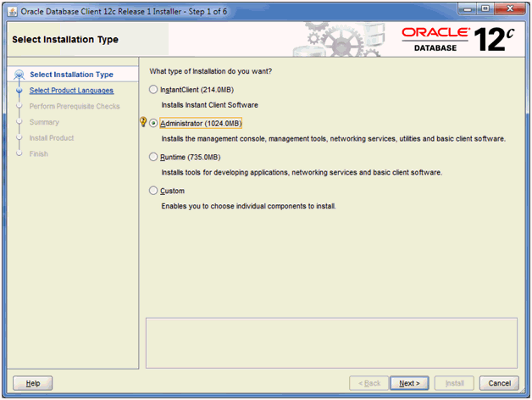Click the Finish step in sidebar
532x400 pixels.
point(38,154)
